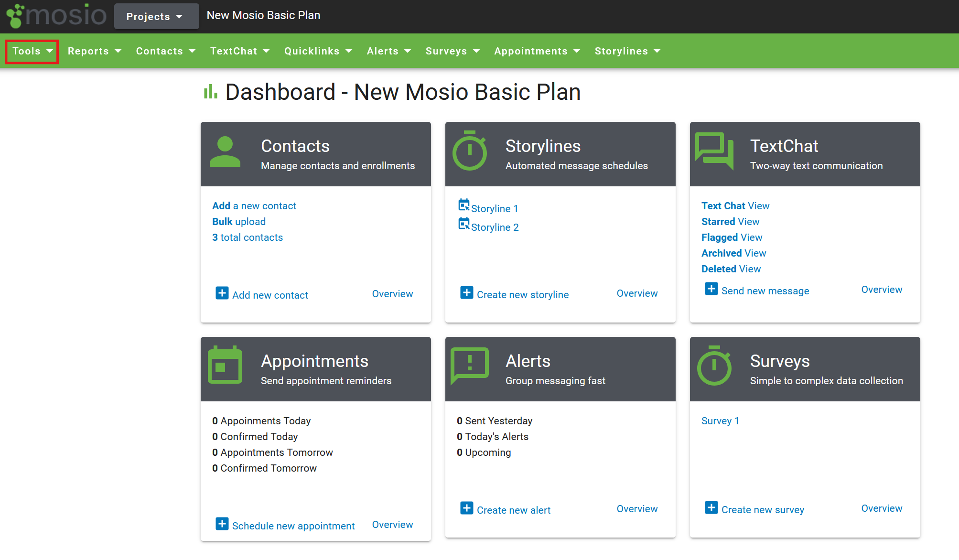Click the '0 Sent Yesterday' text
The image size is (959, 560).
(x=495, y=421)
